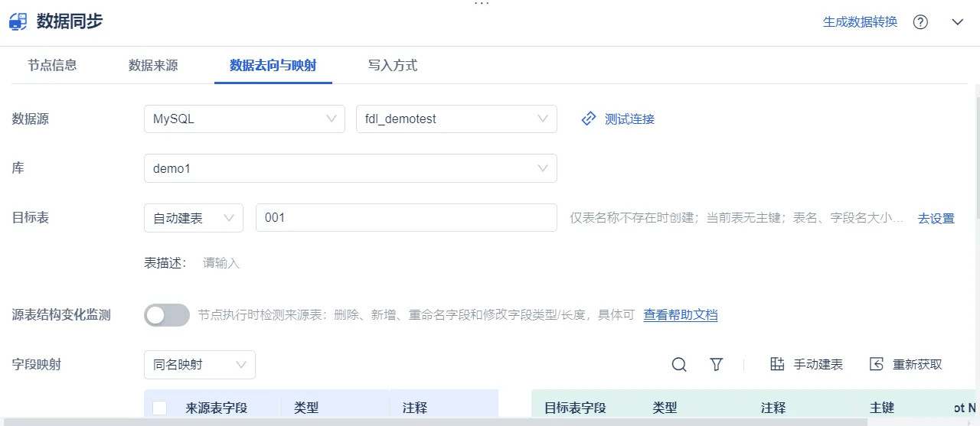The width and height of the screenshot is (980, 426).
Task: Click the source table 类型 column header
Action: (306, 408)
